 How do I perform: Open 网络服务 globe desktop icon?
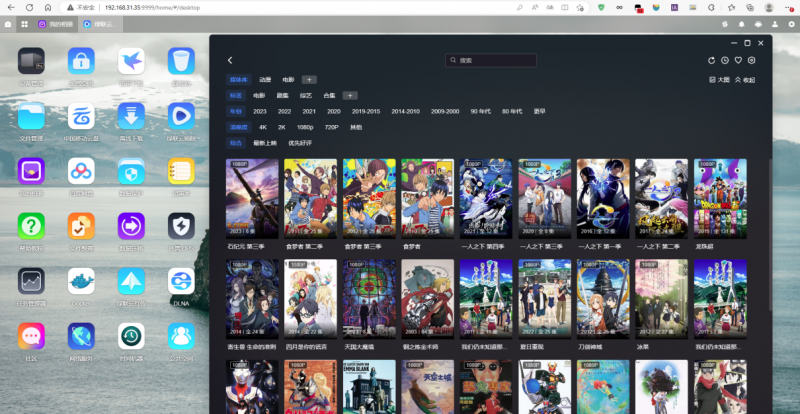[81, 336]
